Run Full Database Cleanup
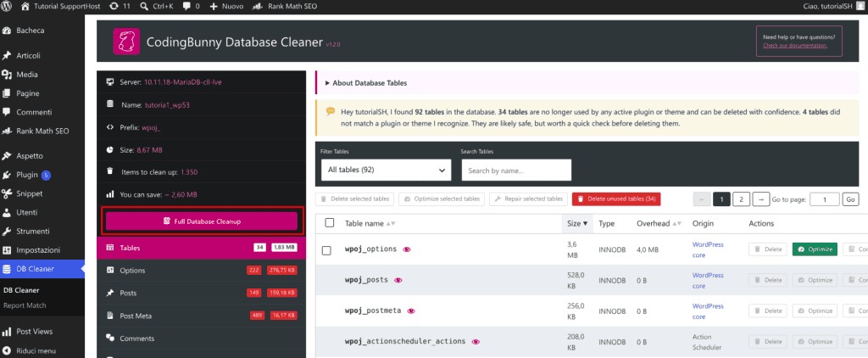 point(202,221)
